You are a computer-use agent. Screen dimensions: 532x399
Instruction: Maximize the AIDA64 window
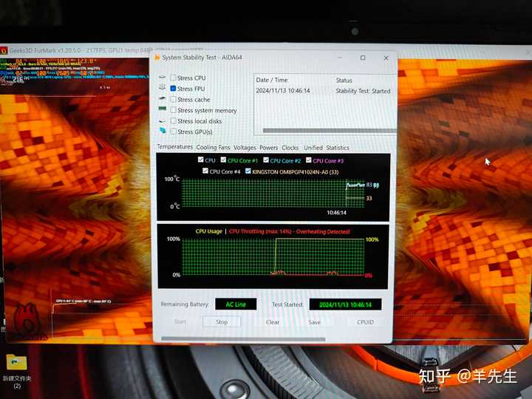point(363,58)
